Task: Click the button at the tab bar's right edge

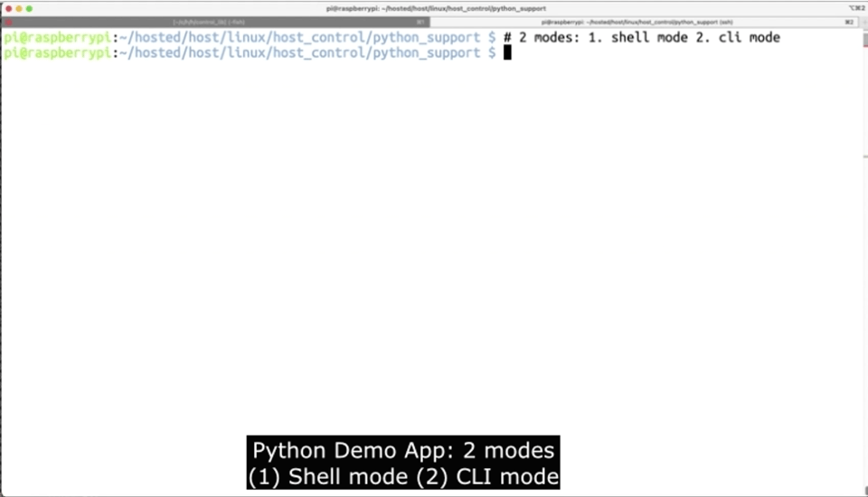Action: click(x=862, y=22)
